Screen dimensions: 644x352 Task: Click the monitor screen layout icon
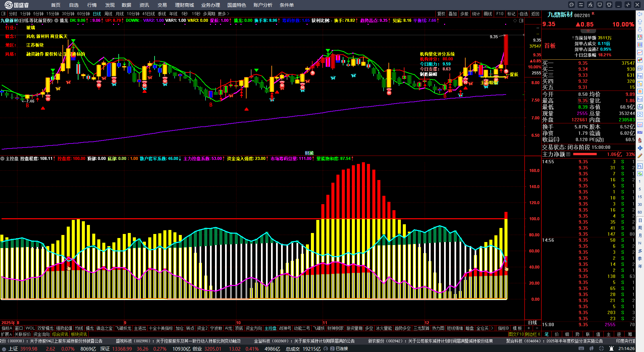(600, 5)
